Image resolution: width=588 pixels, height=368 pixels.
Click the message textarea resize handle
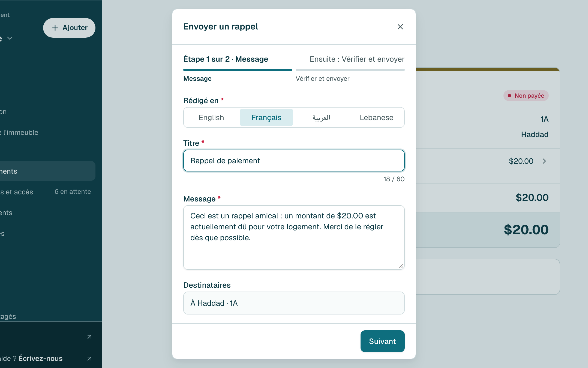click(401, 266)
